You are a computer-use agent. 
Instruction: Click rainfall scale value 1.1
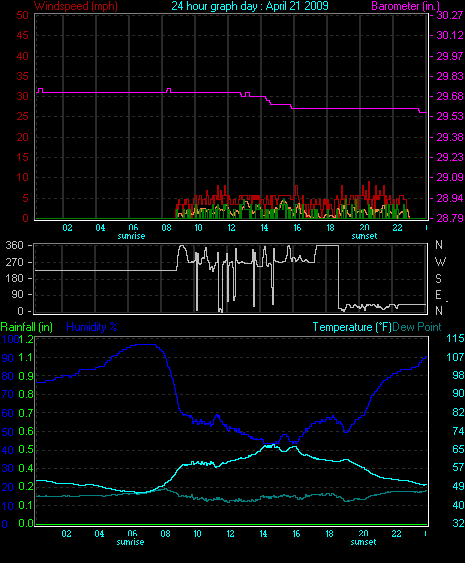[x=25, y=357]
